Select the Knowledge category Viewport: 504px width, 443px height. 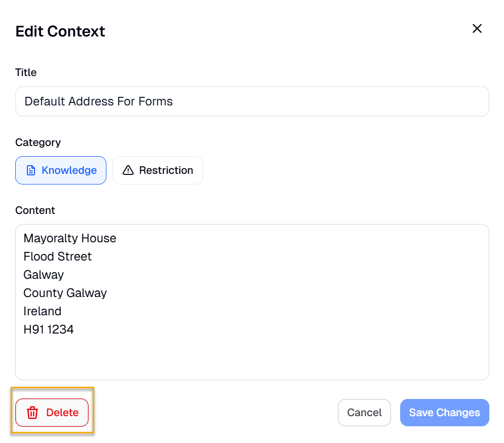(61, 170)
